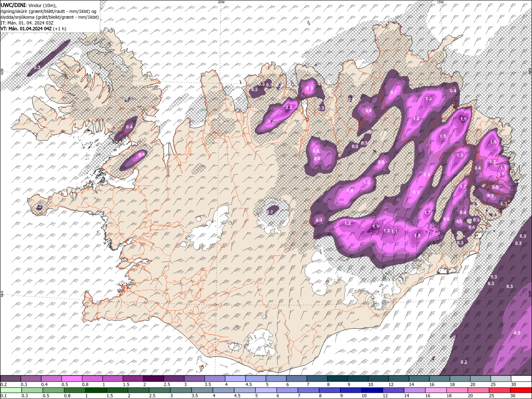Click the 1.7 precipitation value on the map
532x399 pixels.
pyautogui.click(x=427, y=212)
